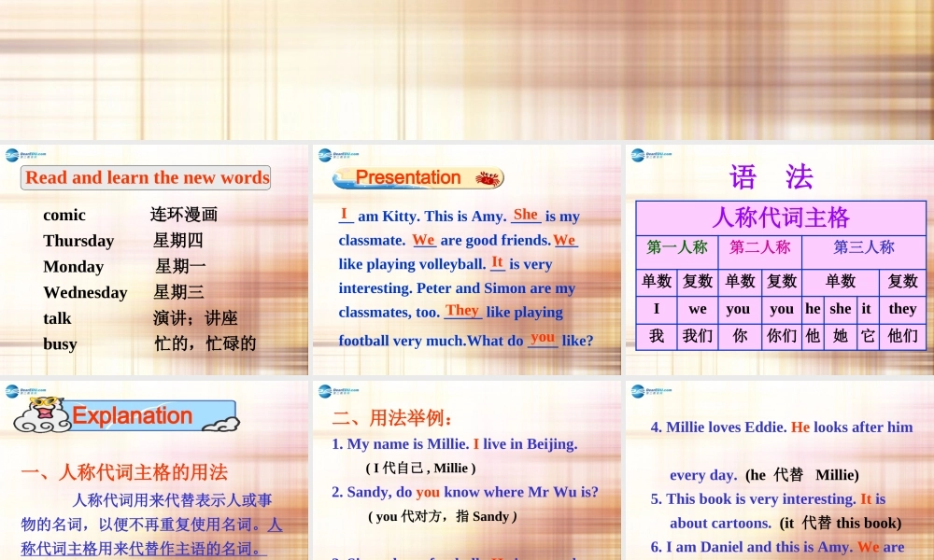This screenshot has width=934, height=560.
Task: Click the Read and learn the new words banner
Action: [x=146, y=177]
